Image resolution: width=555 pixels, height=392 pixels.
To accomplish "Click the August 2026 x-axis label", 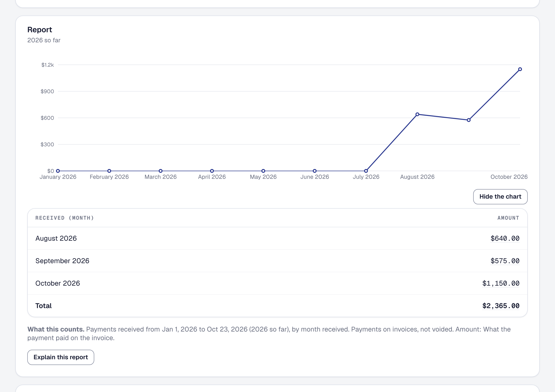I will 417,177.
